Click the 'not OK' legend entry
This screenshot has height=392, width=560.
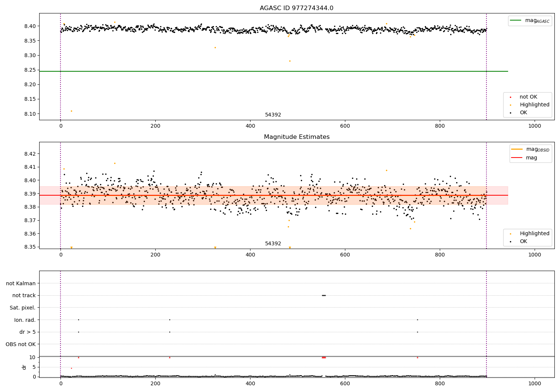tap(528, 97)
